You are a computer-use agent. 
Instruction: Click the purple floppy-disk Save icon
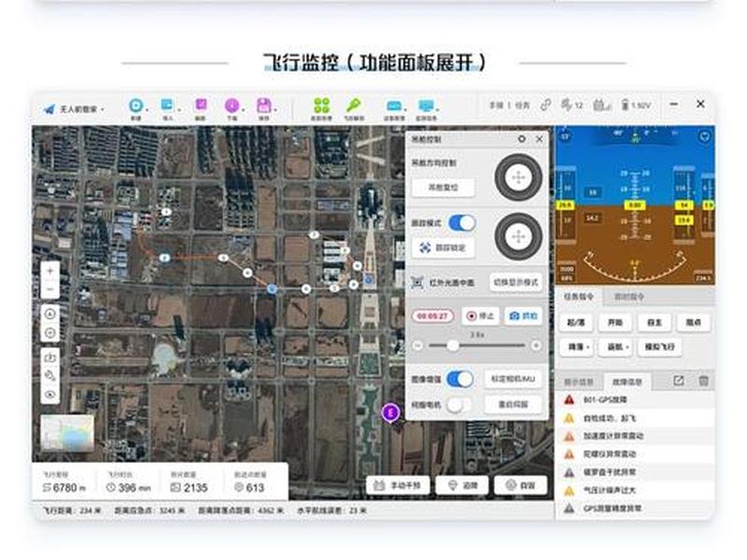(263, 105)
